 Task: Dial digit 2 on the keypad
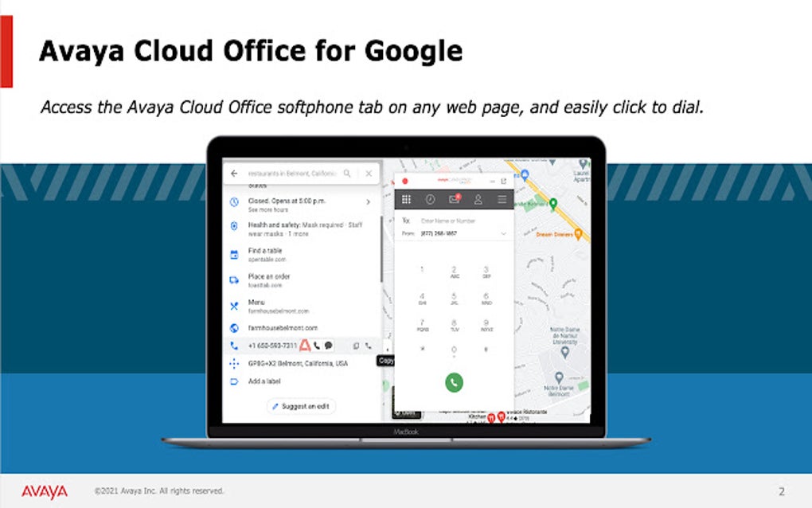point(454,272)
